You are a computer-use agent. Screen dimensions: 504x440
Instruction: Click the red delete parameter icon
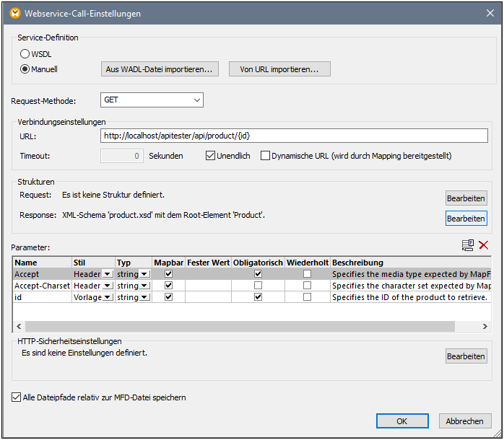(x=484, y=245)
